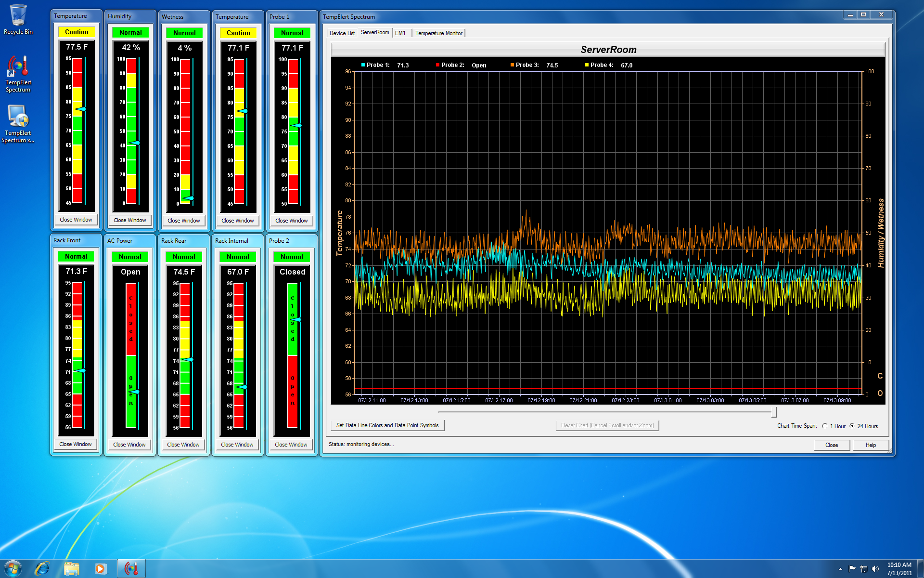Close Window on the Rack Internal gauge

coord(237,445)
